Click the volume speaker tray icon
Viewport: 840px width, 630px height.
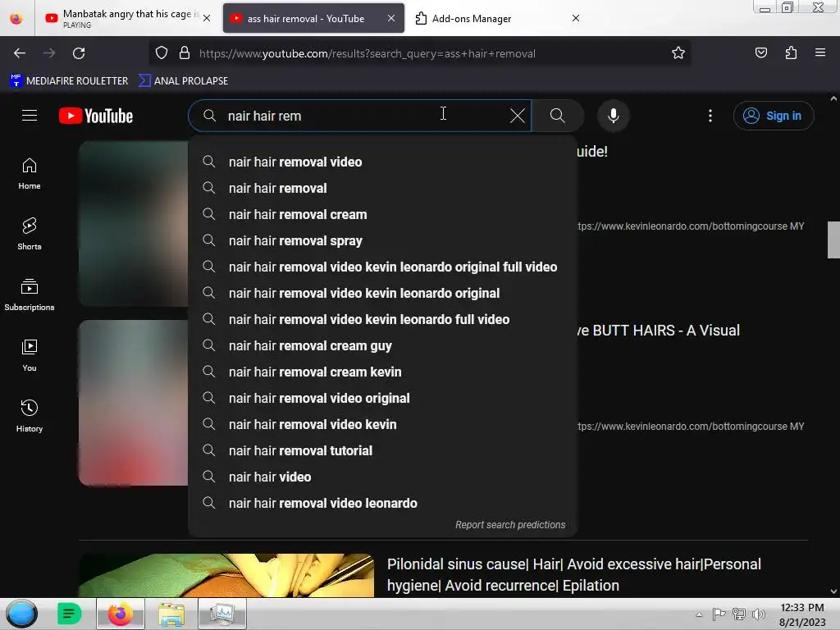click(759, 614)
